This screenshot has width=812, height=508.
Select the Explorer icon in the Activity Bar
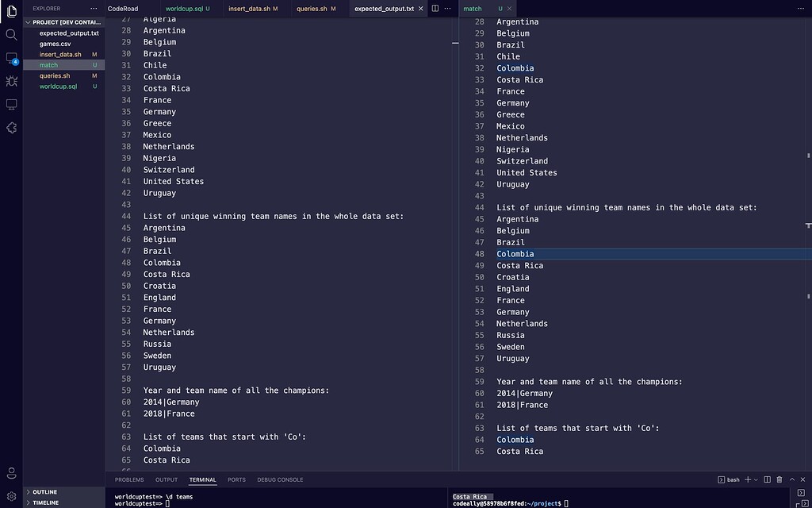click(x=11, y=11)
